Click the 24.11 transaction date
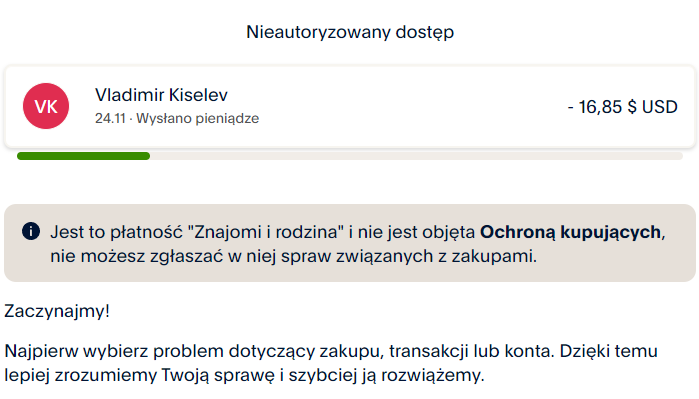 point(110,119)
